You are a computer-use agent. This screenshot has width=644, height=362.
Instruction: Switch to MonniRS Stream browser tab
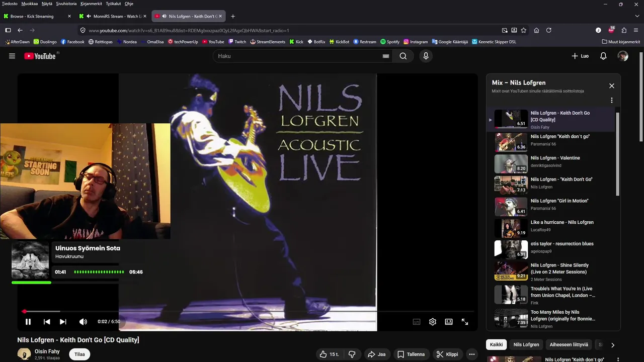tap(112, 16)
